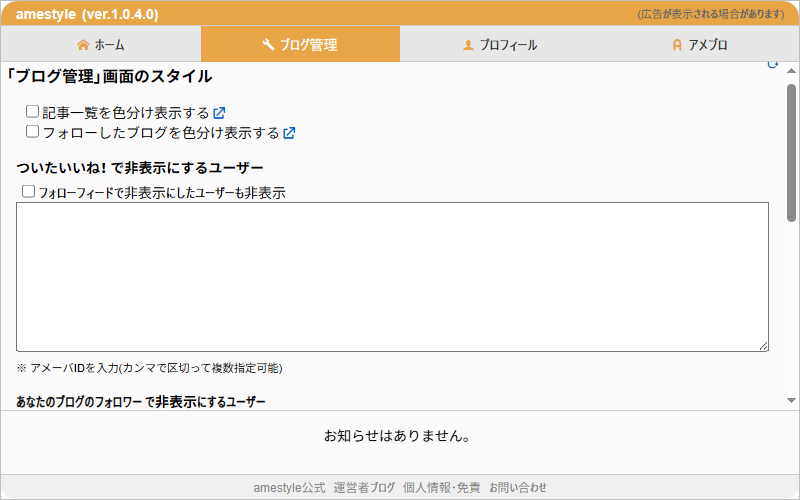
Task: Enable 記事一覧を色分け表示する checkbox
Action: [x=32, y=112]
